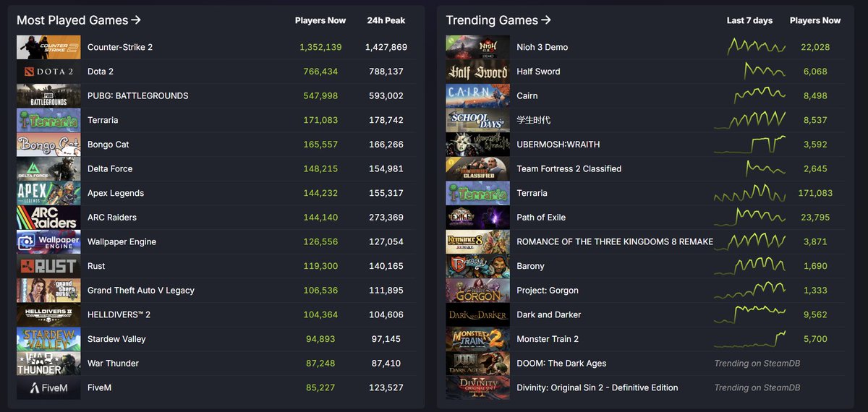868x412 pixels.
Task: Click the Bongo Cat thumbnail image
Action: 48,145
